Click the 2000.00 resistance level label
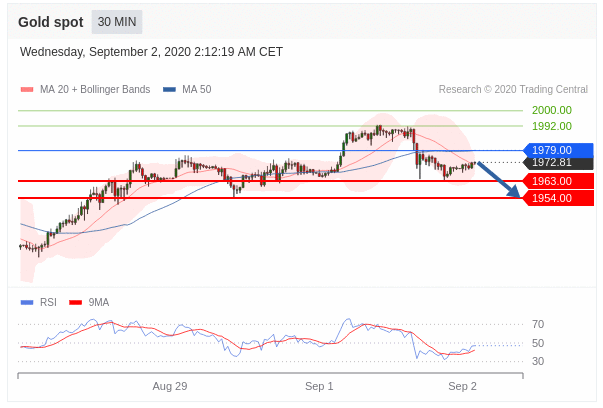Screen dimensions: 603x408 tap(551, 110)
